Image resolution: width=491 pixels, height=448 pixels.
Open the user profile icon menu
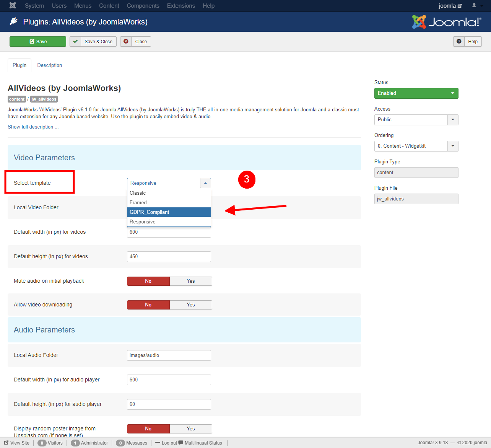[x=476, y=6]
